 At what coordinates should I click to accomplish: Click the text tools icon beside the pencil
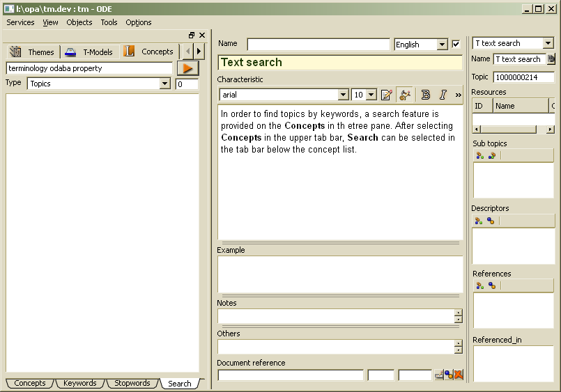coord(404,95)
